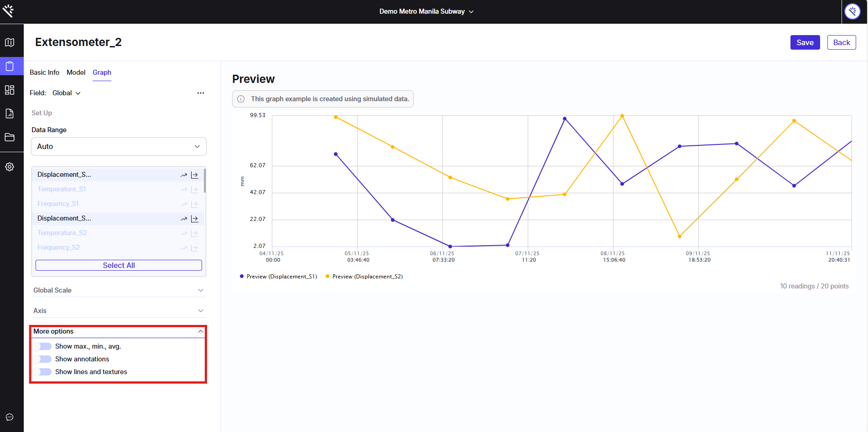
Task: Expand the Global Scale section
Action: click(x=119, y=290)
